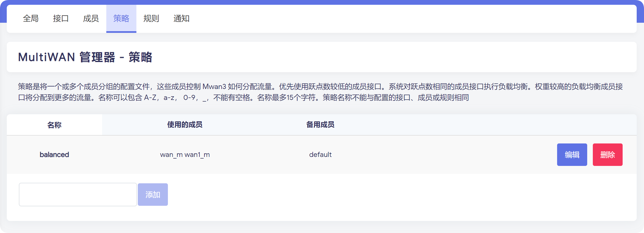Open the 全局 tab

31,19
